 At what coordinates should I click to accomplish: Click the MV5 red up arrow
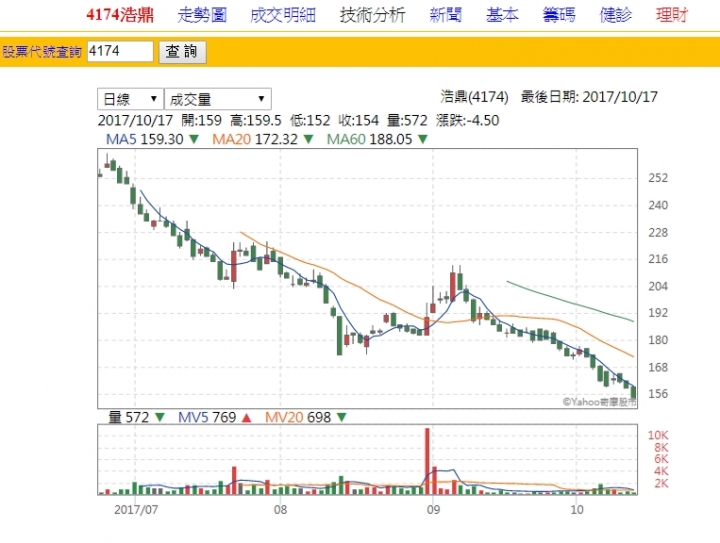click(247, 418)
